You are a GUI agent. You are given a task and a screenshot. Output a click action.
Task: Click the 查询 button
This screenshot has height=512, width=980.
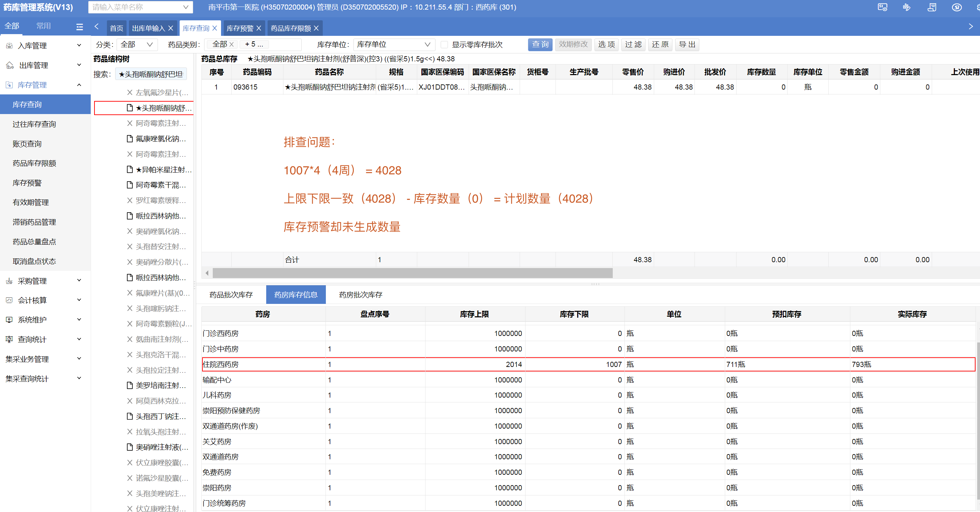pyautogui.click(x=540, y=44)
